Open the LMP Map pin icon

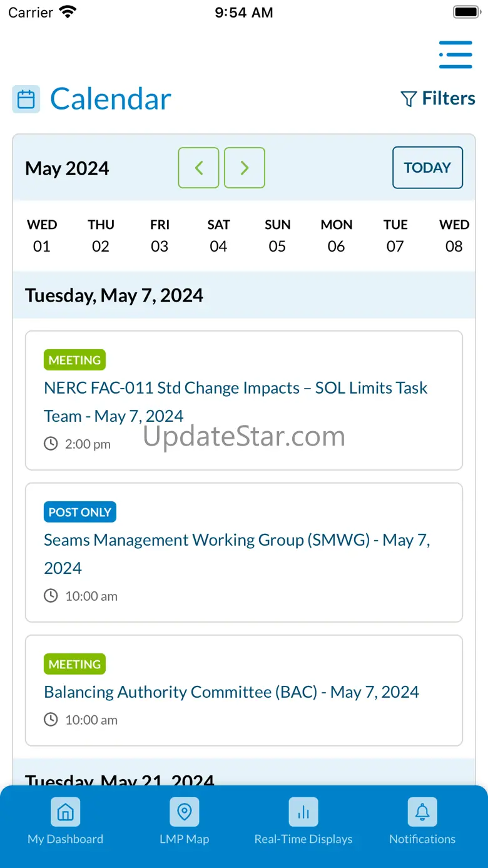[x=185, y=812]
